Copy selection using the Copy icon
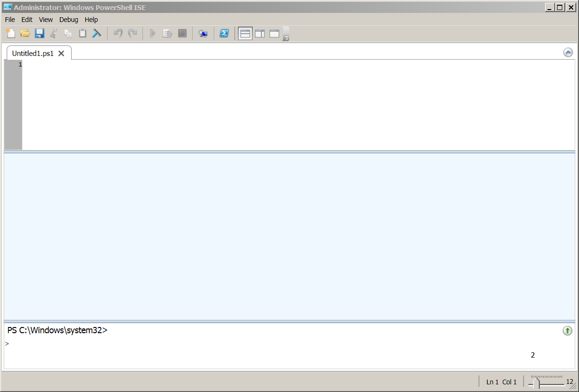 68,33
